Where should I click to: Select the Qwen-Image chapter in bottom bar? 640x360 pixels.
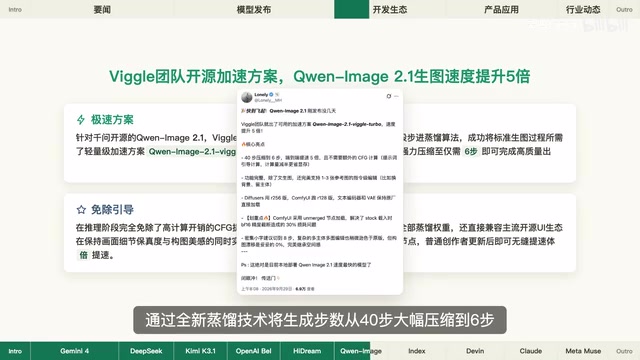361,351
